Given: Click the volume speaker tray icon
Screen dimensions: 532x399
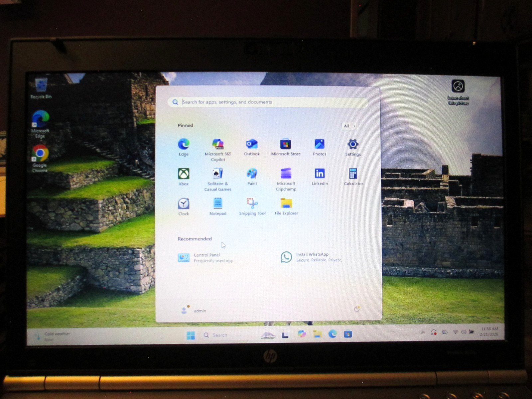Looking at the screenshot, I should point(463,332).
